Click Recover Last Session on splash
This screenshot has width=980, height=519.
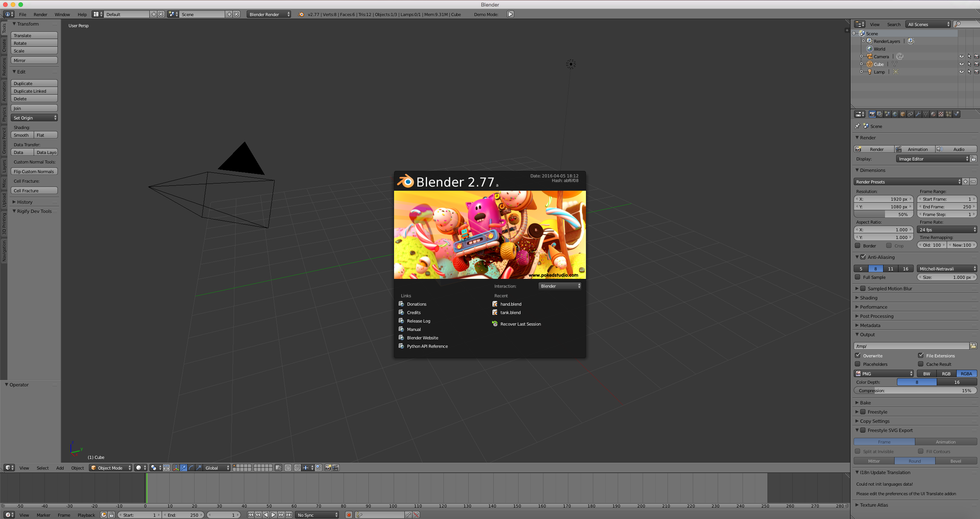(520, 324)
